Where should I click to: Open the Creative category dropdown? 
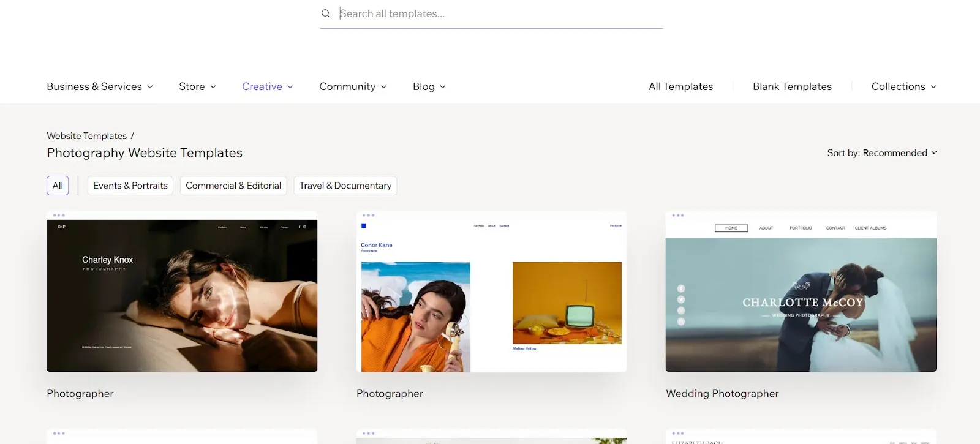pyautogui.click(x=268, y=86)
